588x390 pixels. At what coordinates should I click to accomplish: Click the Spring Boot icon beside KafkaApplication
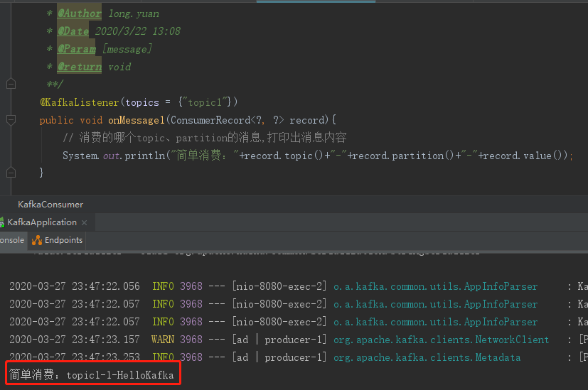tap(2, 222)
